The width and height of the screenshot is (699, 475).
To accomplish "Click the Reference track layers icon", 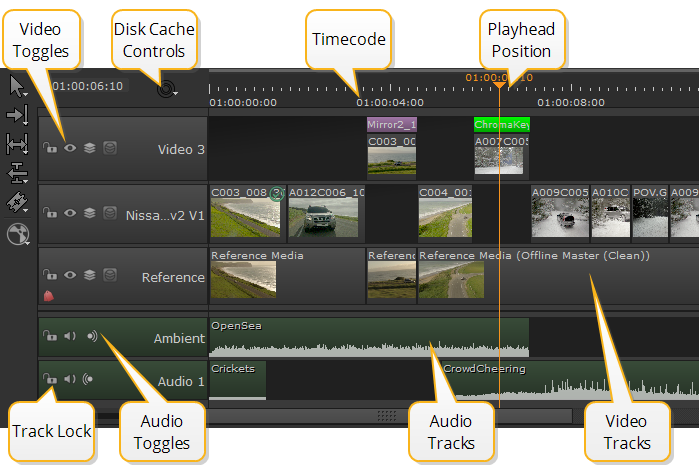I will [x=90, y=276].
